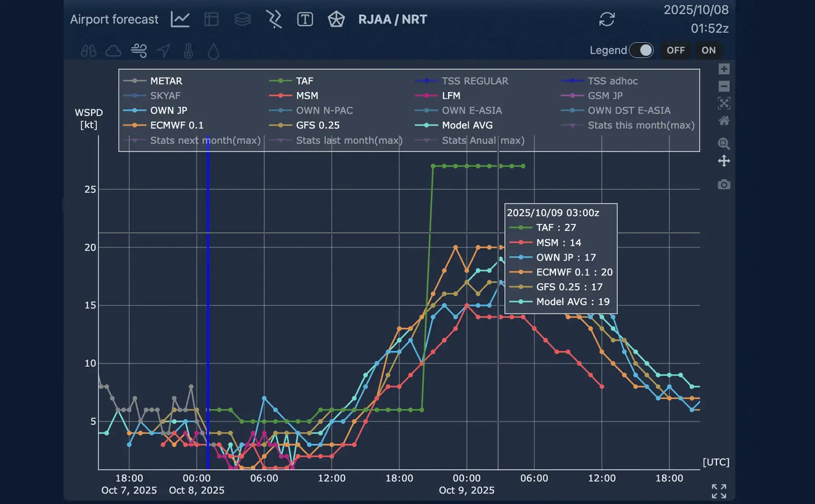Toggle the ECMWF 0.1 legend entry
Image resolution: width=815 pixels, height=504 pixels.
(x=176, y=125)
